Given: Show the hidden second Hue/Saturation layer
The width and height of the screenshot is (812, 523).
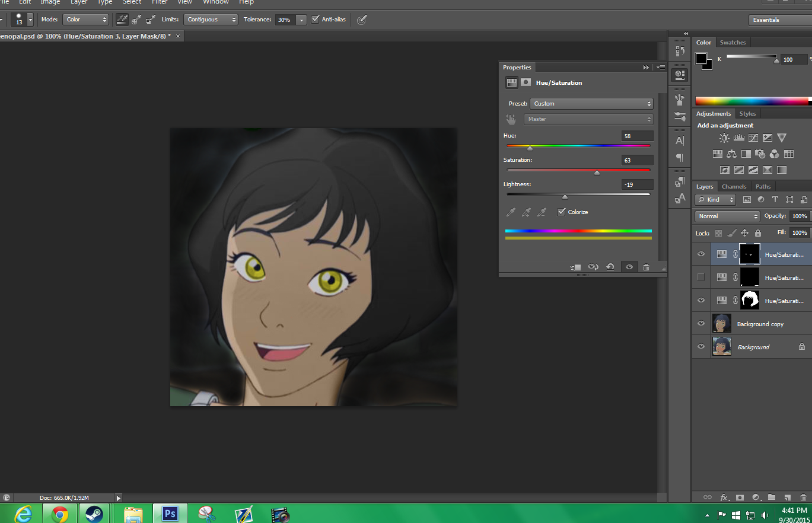Looking at the screenshot, I should (701, 277).
